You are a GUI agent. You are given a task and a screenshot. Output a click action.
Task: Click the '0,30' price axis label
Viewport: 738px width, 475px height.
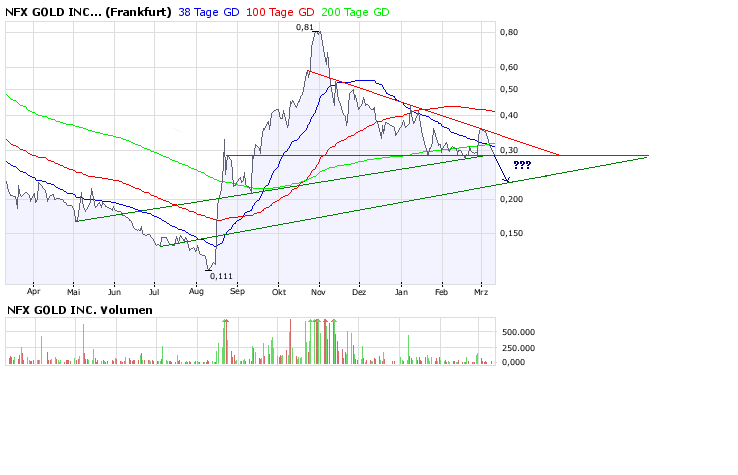click(509, 151)
